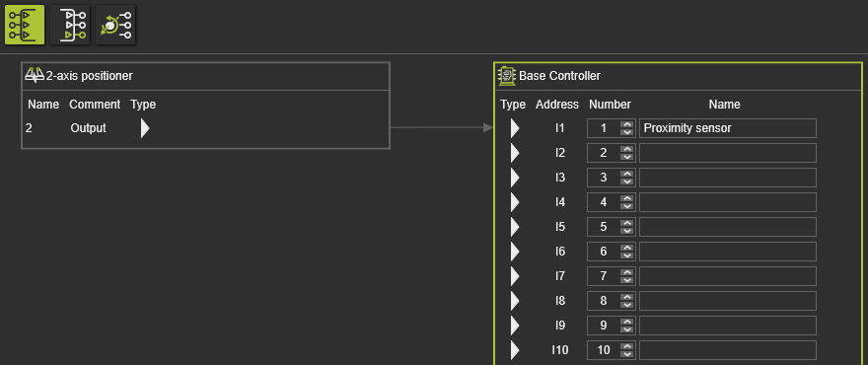Increase the I4 number with the up arrow
The image size is (868, 365).
click(x=626, y=199)
